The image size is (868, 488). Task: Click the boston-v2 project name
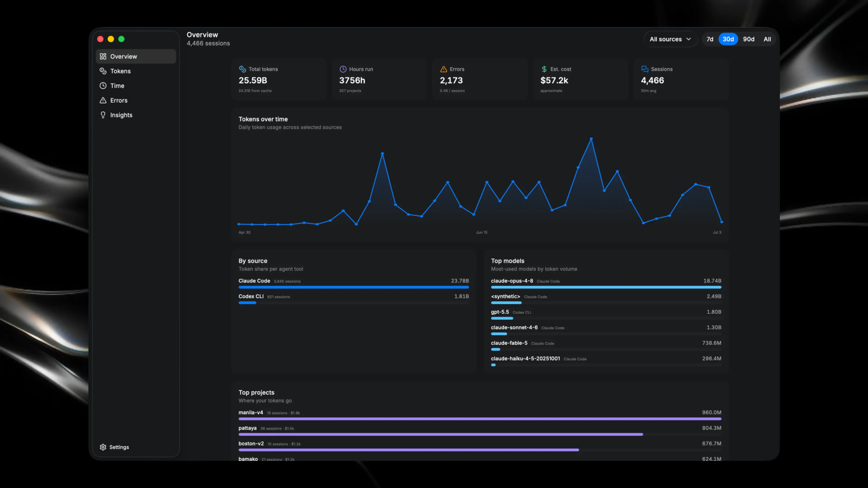[251, 444]
